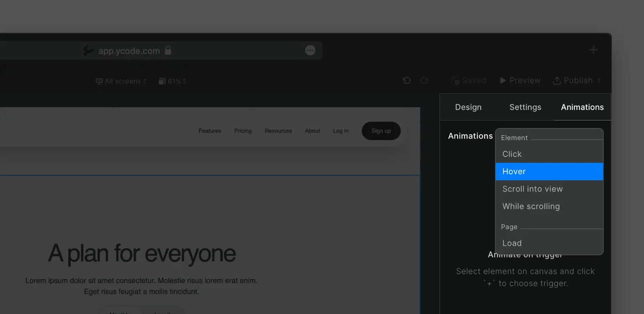Open the three-dot menu in address bar
644x314 pixels.
point(310,51)
